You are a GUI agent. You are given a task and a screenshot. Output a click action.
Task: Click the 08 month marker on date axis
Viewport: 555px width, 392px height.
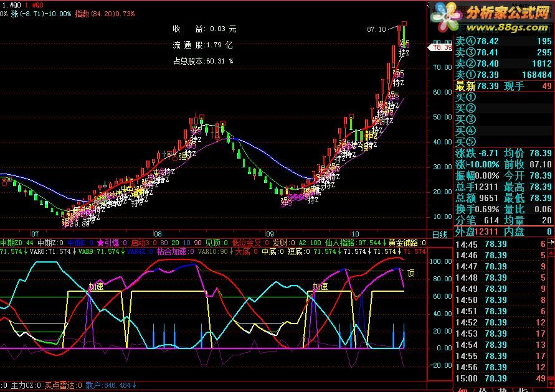(158, 234)
